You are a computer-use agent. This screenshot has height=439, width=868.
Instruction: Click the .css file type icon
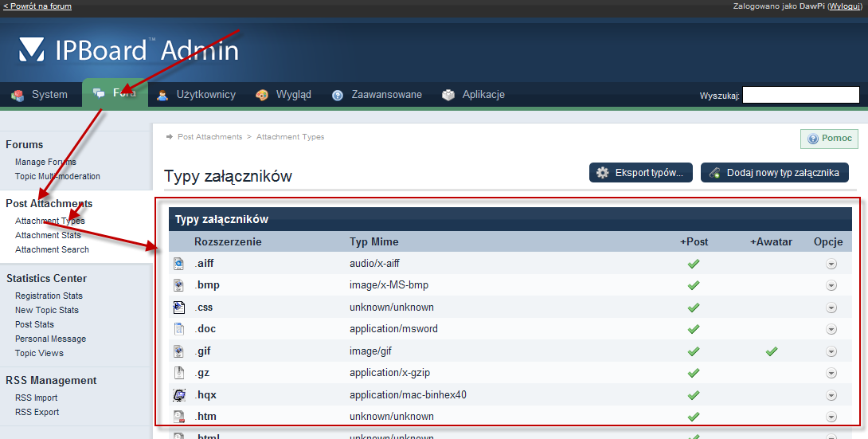179,307
